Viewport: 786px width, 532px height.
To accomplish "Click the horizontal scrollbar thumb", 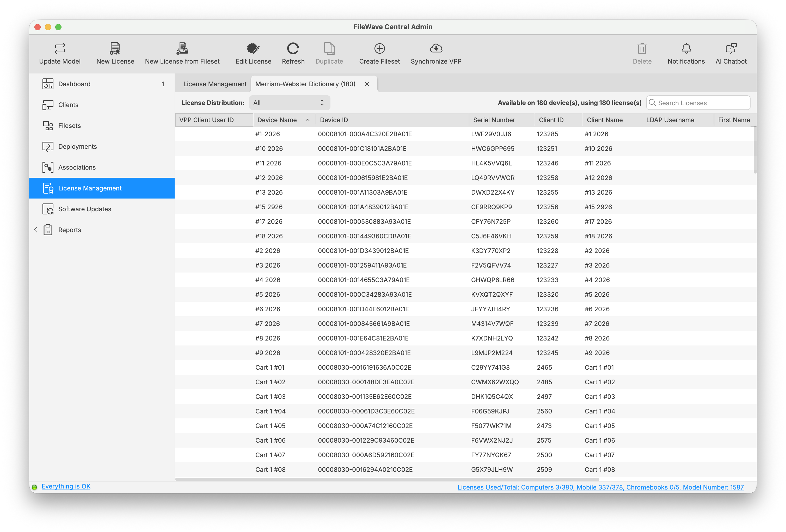I will point(387,480).
